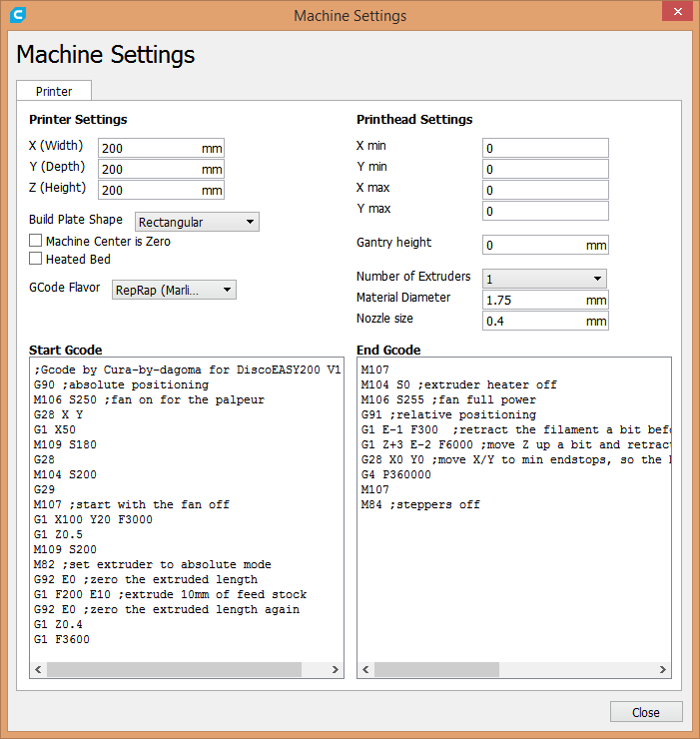The image size is (700, 739).
Task: Click the ';Gcode by Cura-by-dagoma' header line
Action: coord(187,369)
